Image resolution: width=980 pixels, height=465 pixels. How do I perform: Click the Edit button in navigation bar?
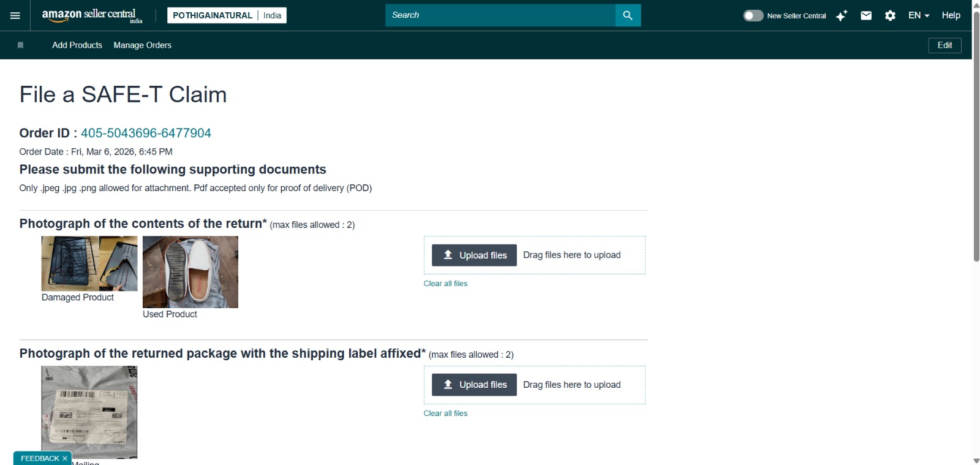944,45
